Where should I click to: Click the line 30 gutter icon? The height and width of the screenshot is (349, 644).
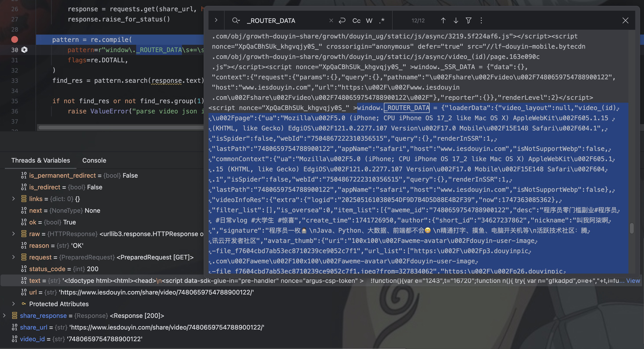(x=24, y=50)
